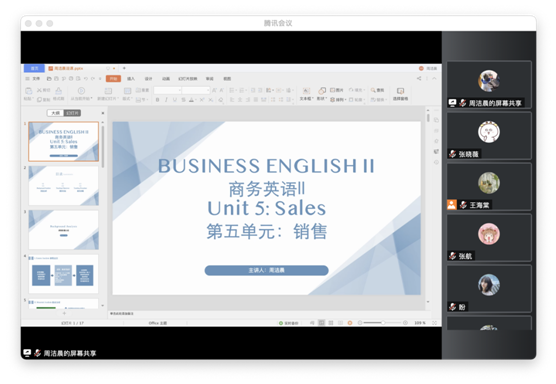Switch to the Animation ribbon tab

pyautogui.click(x=166, y=78)
